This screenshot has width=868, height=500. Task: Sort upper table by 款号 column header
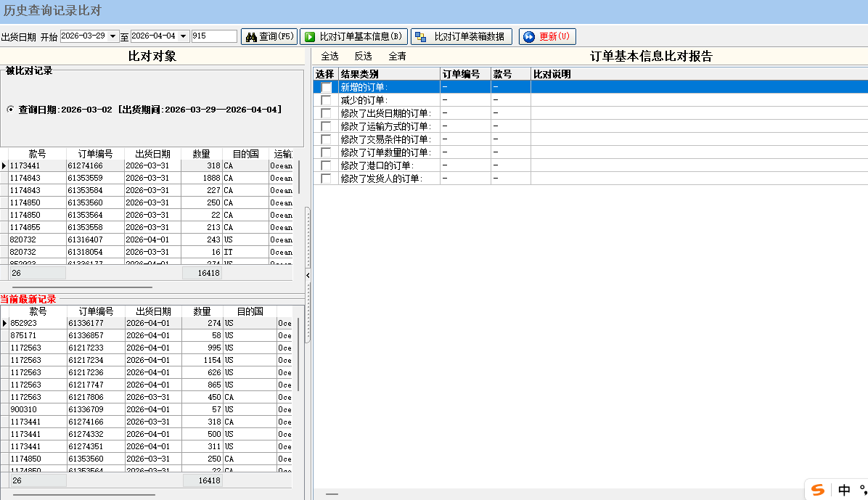(x=37, y=154)
